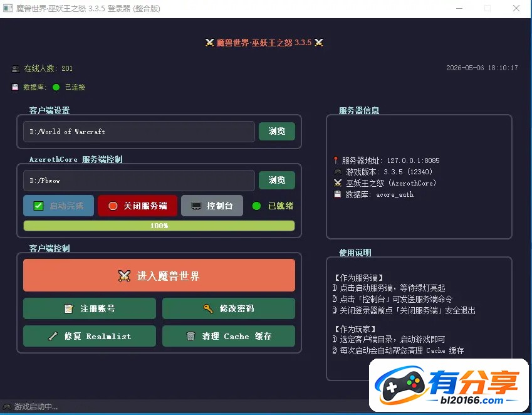Screen dimensions: 532x415
Task: Run the 修复 Realmlist repair button
Action: coord(89,336)
